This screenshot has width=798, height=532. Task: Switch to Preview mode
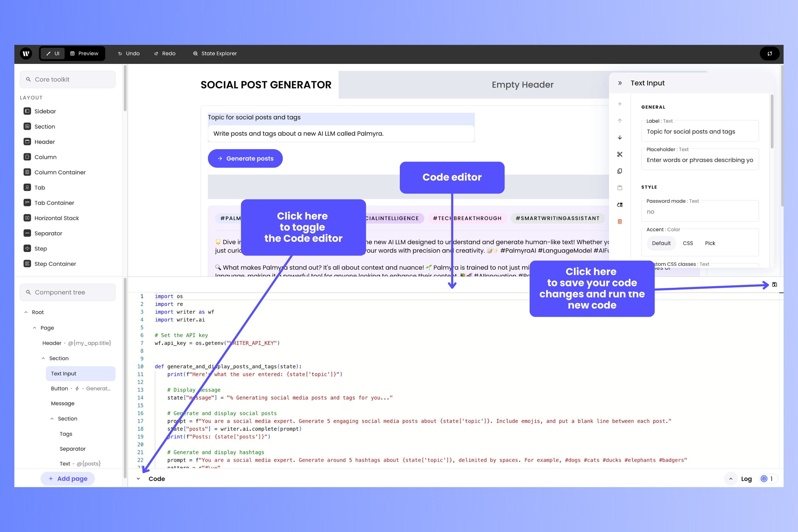pos(84,53)
